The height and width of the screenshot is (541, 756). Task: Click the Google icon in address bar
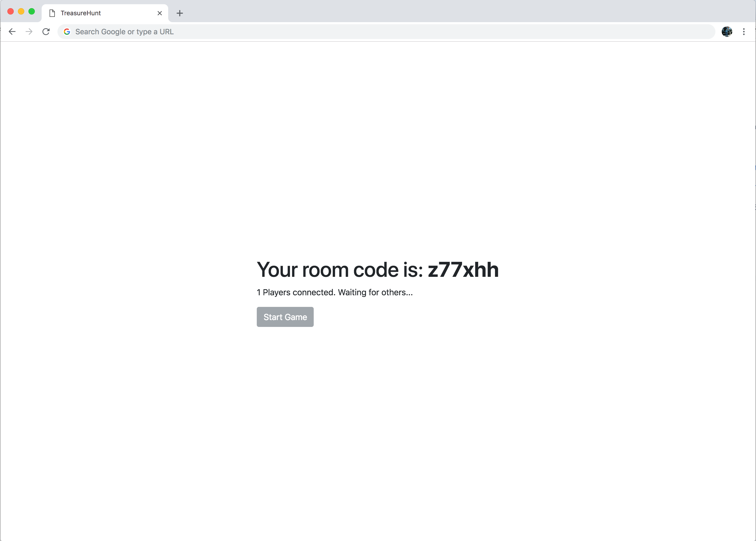point(67,32)
